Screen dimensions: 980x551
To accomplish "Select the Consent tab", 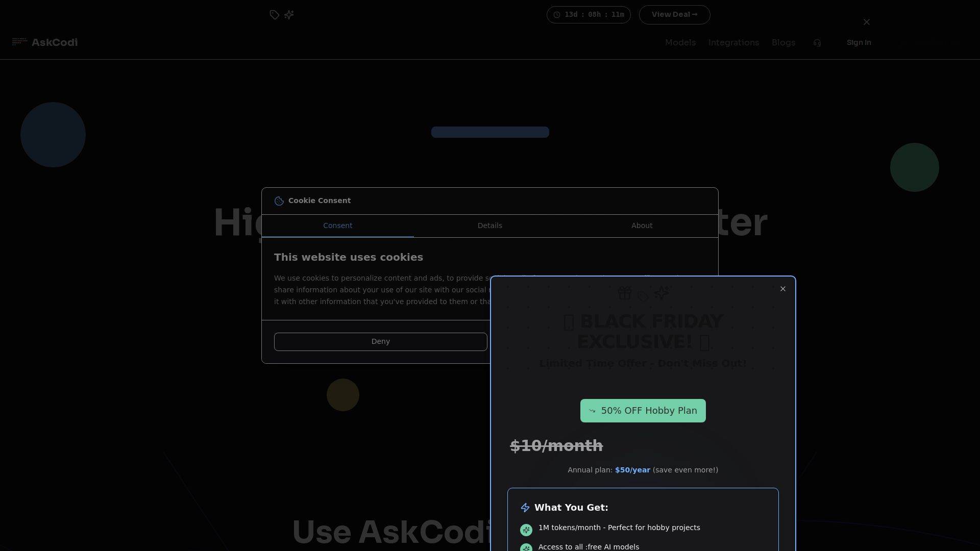I will pos(337,226).
